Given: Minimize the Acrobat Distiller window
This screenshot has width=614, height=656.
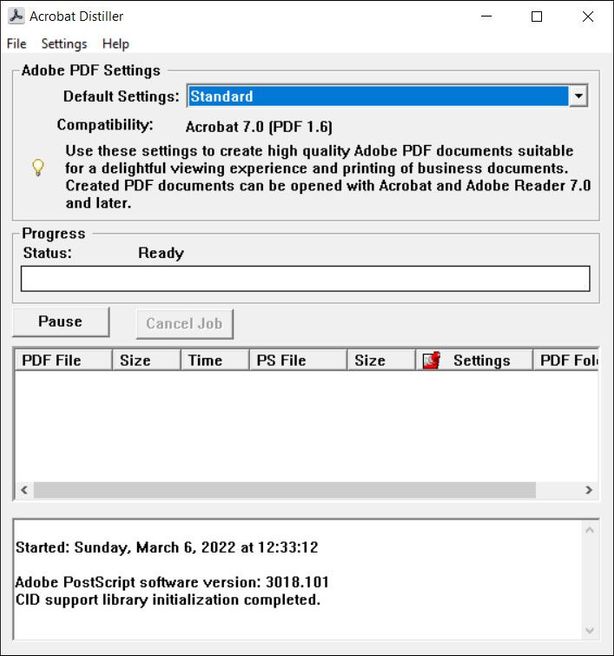Looking at the screenshot, I should coord(486,16).
